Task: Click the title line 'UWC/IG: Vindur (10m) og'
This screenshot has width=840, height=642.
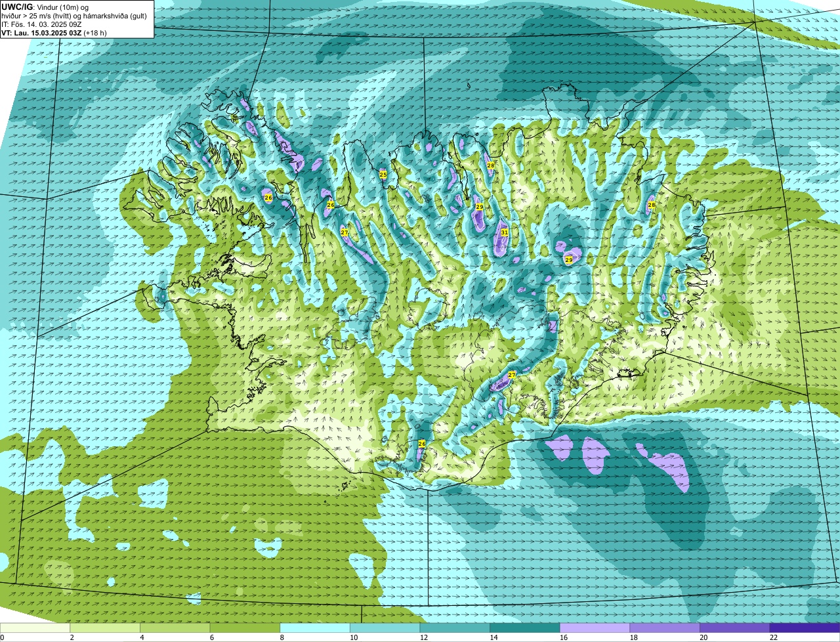Action: [x=45, y=7]
